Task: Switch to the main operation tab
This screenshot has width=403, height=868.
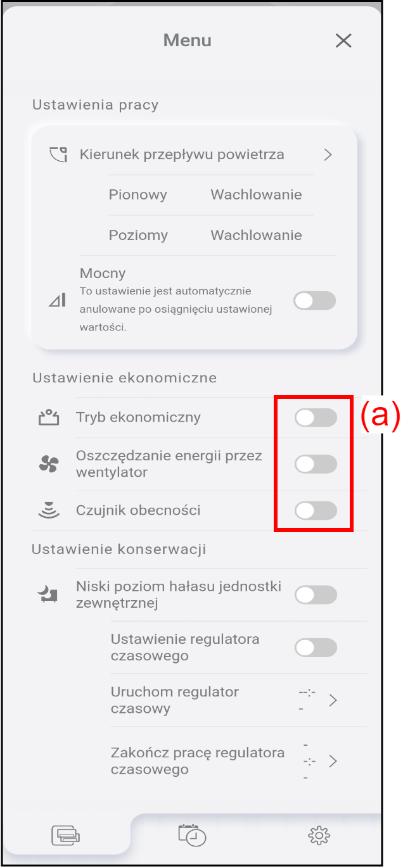Action: 66,836
